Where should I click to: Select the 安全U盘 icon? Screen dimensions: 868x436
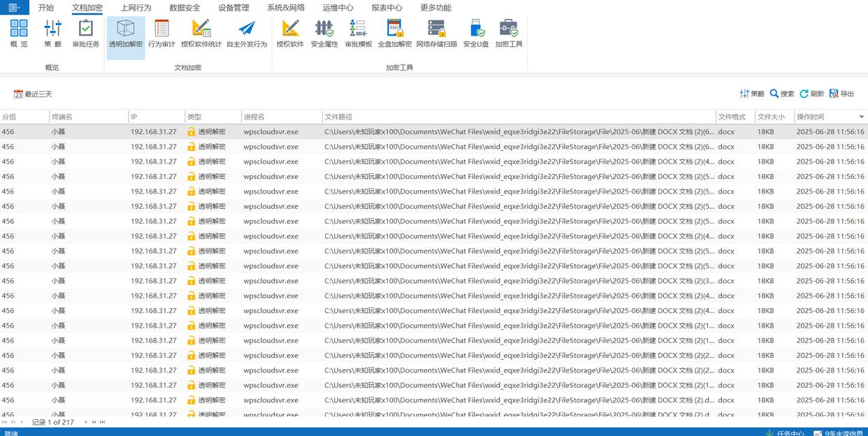476,34
